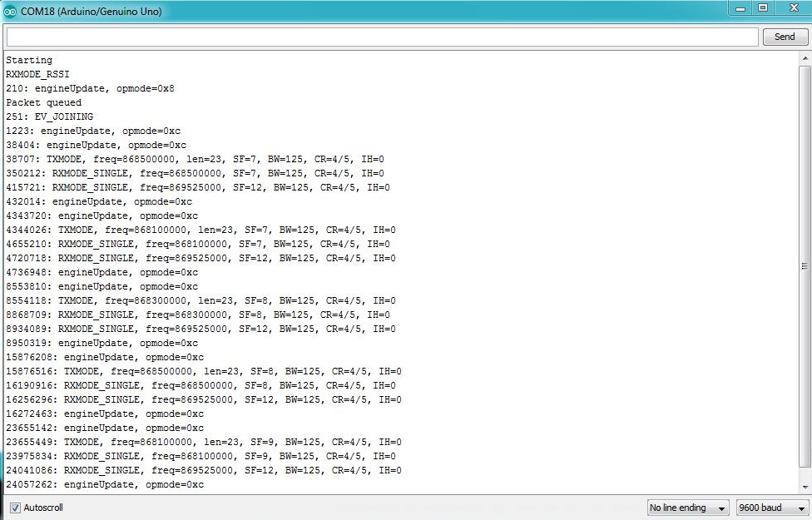The height and width of the screenshot is (520, 812).
Task: Click the '432014: engineUpdate' line
Action: (99, 201)
